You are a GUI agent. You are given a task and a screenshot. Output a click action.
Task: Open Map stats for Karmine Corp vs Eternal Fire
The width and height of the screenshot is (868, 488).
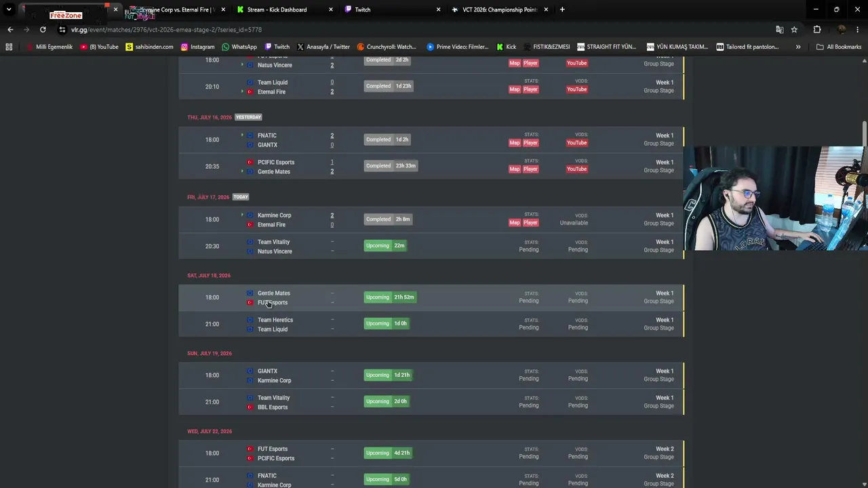click(x=515, y=223)
